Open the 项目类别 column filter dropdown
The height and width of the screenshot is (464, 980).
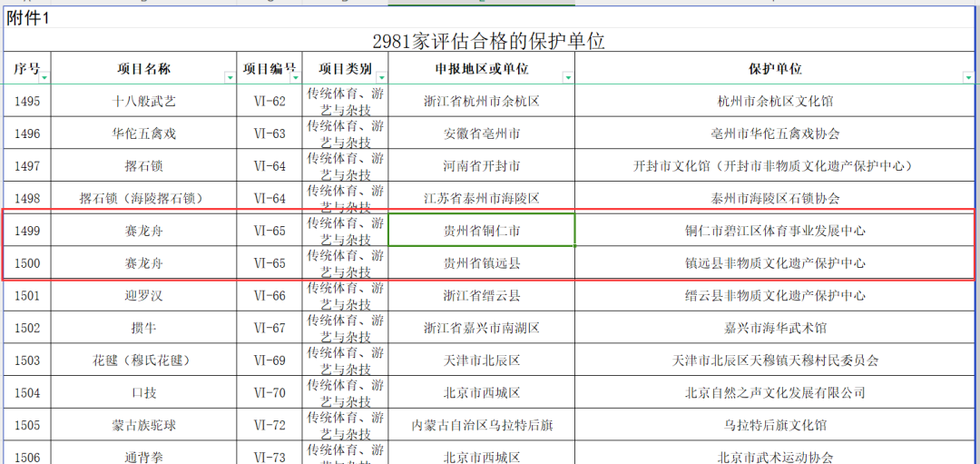point(381,78)
